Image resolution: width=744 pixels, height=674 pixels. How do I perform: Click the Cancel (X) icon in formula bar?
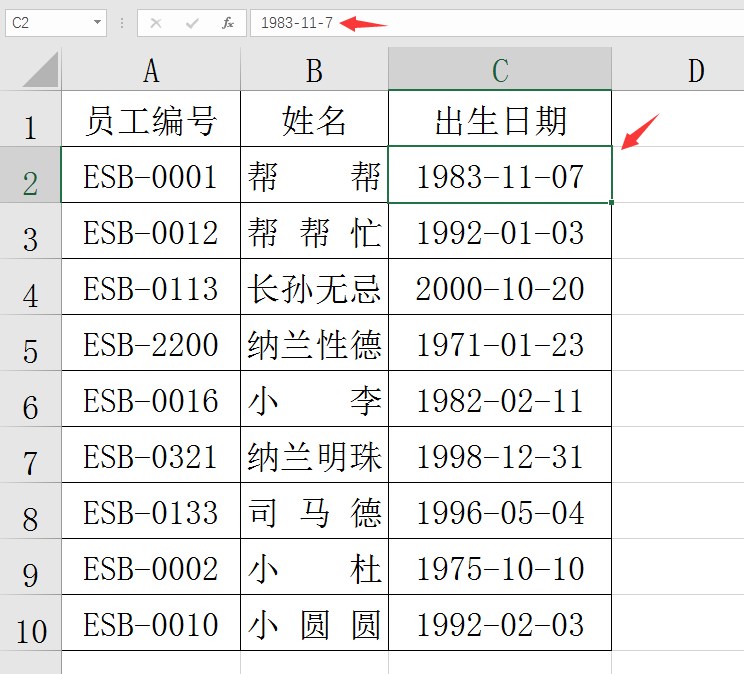156,23
